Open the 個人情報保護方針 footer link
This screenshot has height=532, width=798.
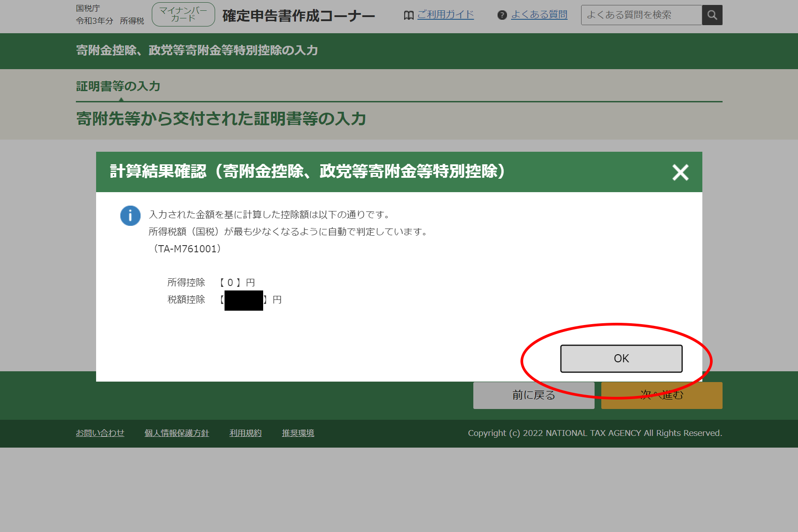point(177,433)
